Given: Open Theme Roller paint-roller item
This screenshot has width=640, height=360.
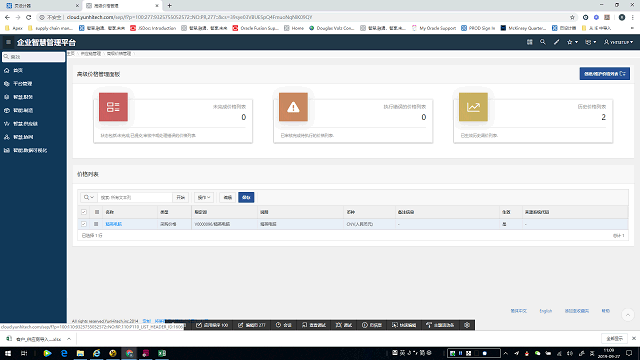Looking at the screenshot, I should point(440,325).
